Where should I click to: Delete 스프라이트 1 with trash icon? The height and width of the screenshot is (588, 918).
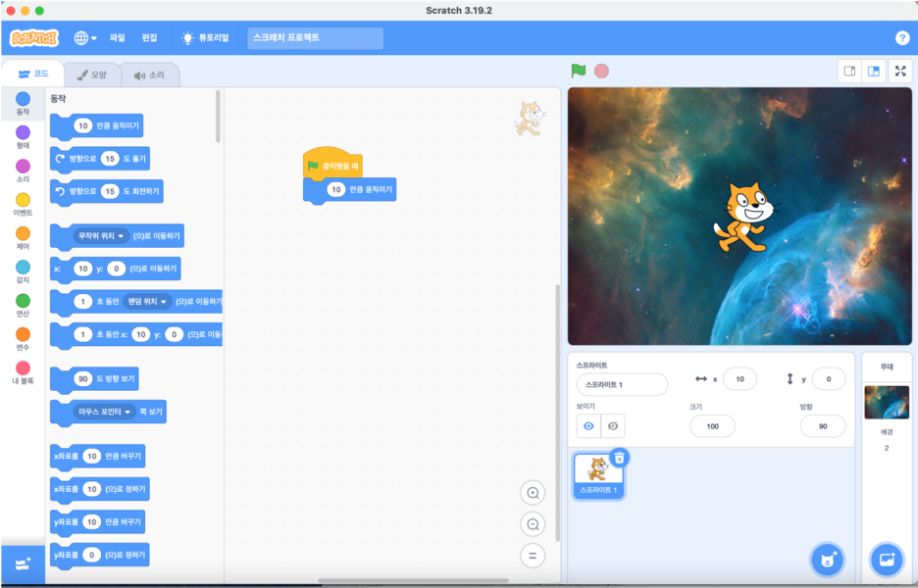click(x=619, y=458)
